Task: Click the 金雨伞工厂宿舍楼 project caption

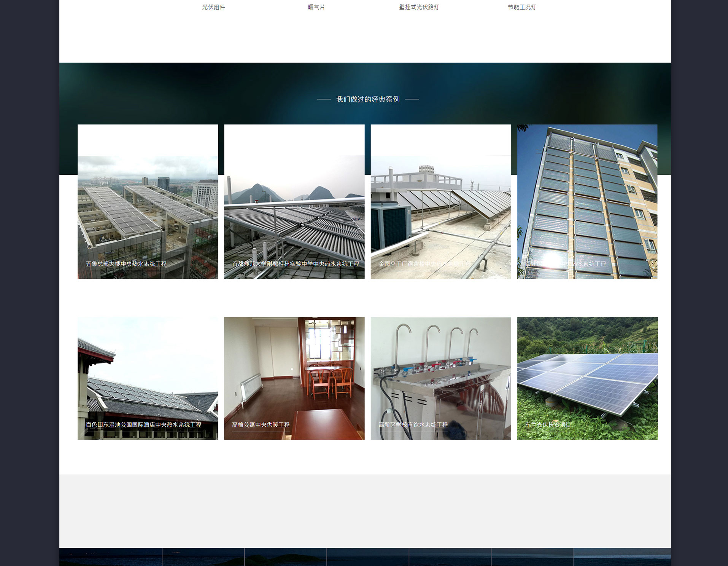Action: tap(424, 264)
